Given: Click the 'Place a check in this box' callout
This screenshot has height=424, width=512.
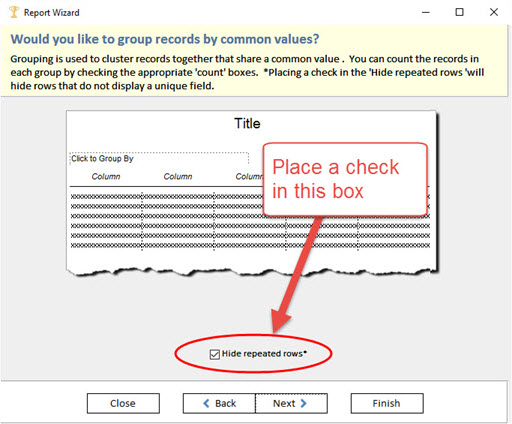Looking at the screenshot, I should pos(345,179).
